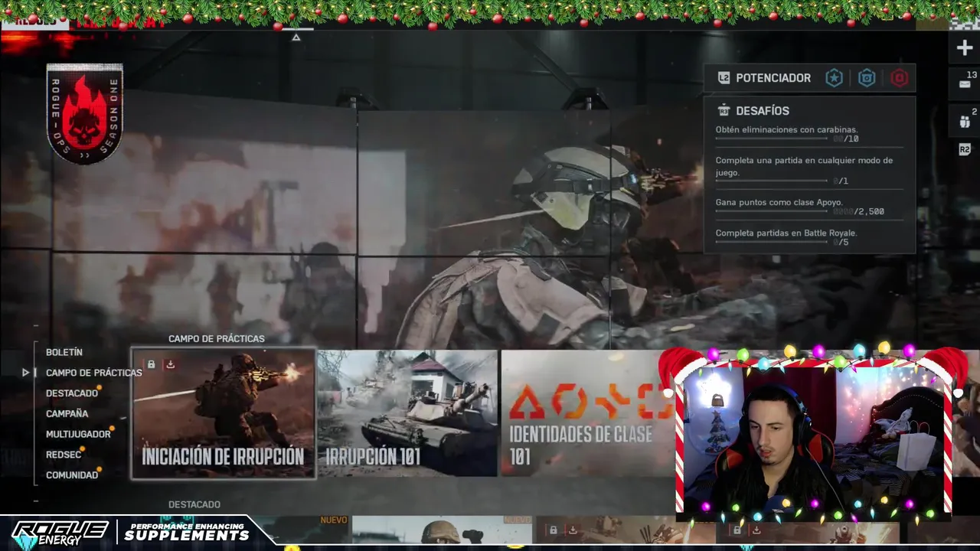Open the mail inbox showing 13 messages
This screenshot has width=980, height=551.
(965, 83)
